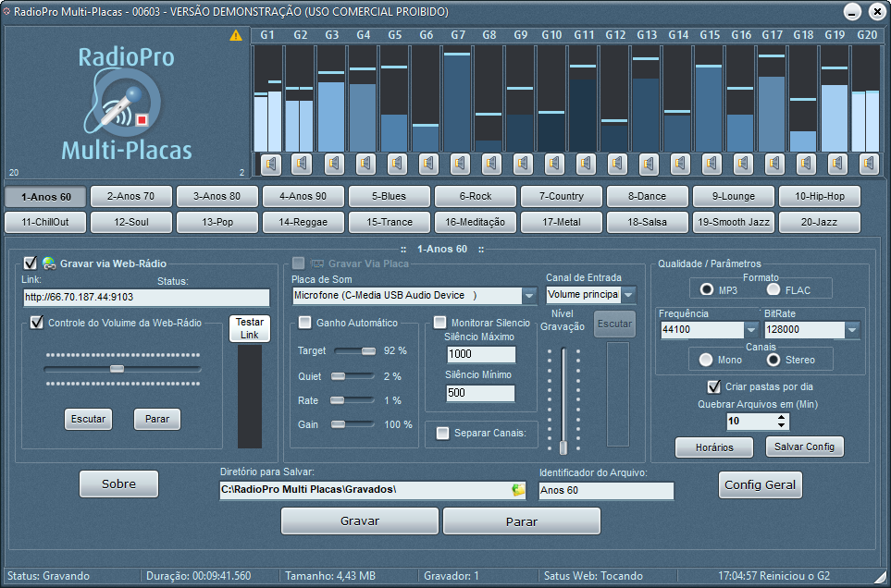891x588 pixels.
Task: Click the Silêncio Máximo input field
Action: coord(481,354)
